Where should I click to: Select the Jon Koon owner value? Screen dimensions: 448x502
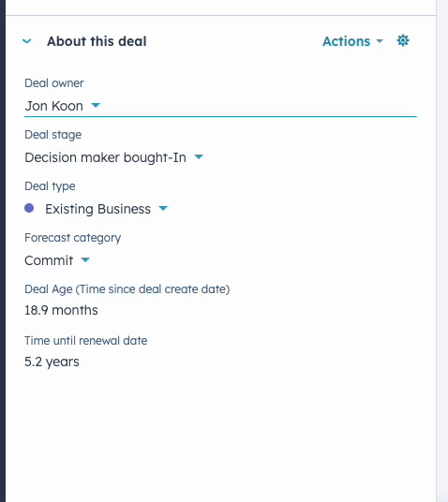click(x=53, y=106)
